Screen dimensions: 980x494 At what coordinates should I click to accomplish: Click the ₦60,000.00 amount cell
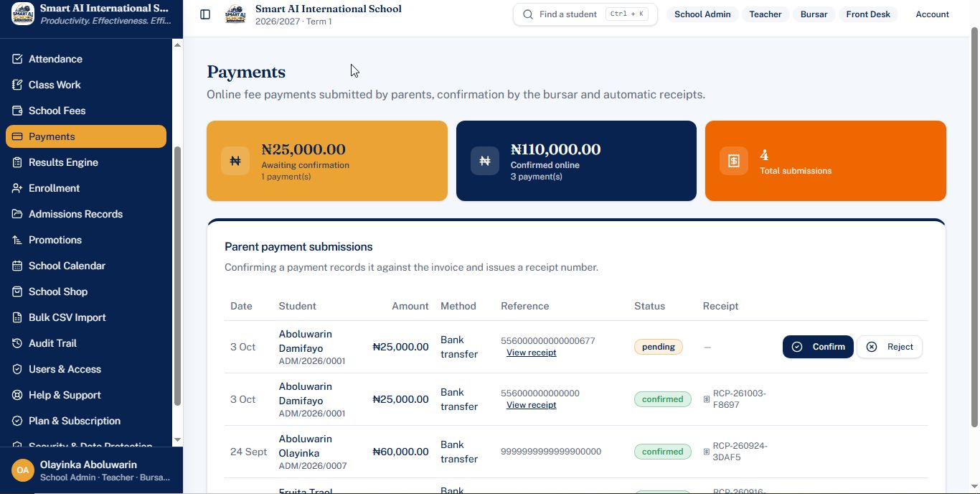click(400, 452)
